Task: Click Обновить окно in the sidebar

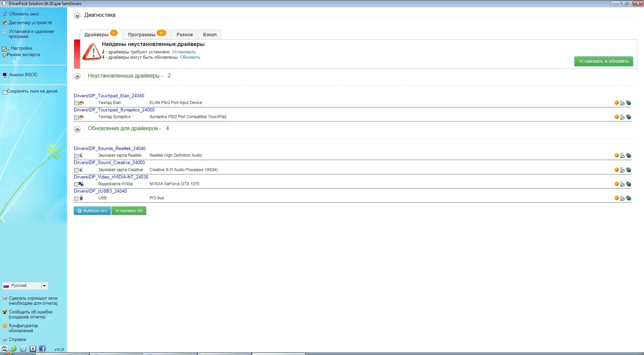Action: (x=24, y=14)
